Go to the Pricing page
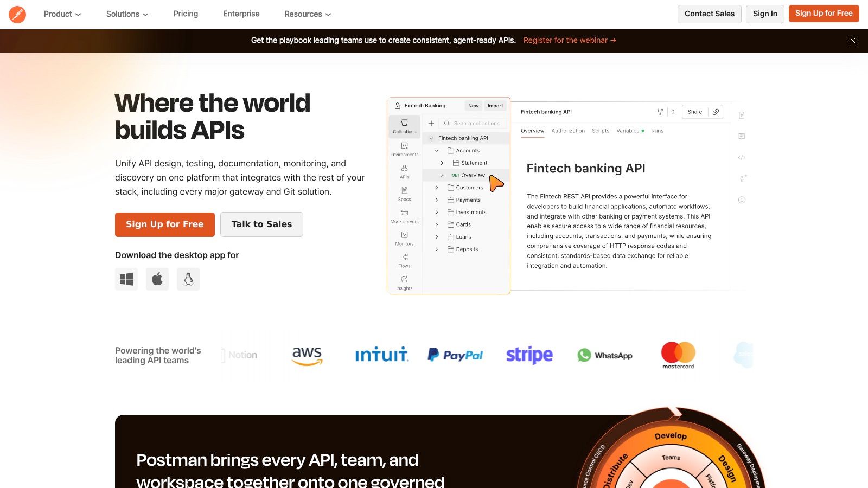 tap(186, 14)
